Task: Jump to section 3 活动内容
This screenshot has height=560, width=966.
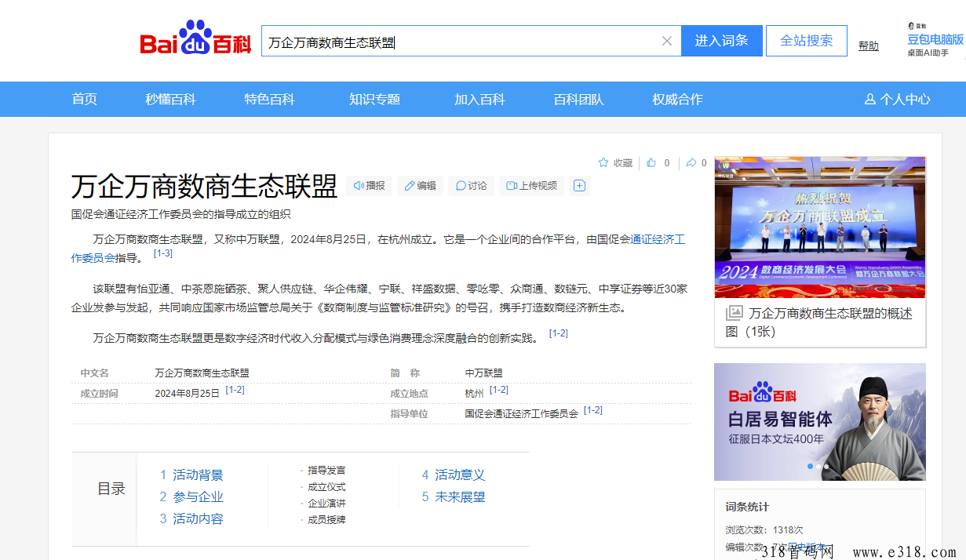Action: [x=191, y=519]
